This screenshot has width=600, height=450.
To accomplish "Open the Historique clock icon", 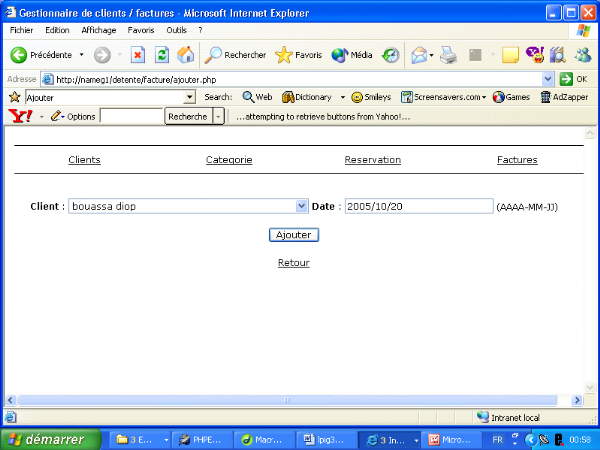I will [391, 55].
